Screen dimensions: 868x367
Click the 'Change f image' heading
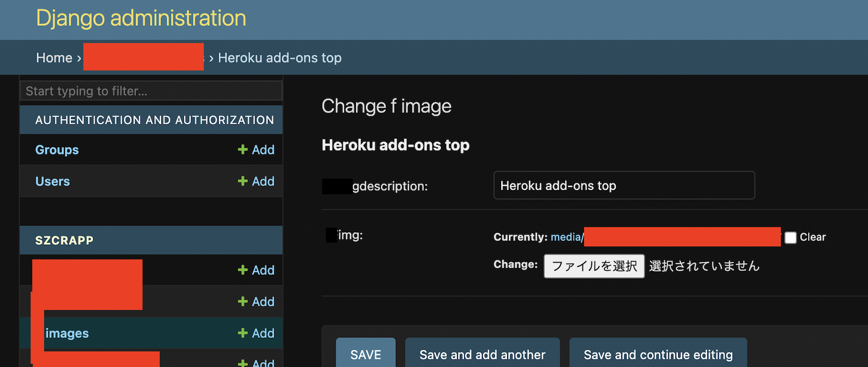coord(387,107)
